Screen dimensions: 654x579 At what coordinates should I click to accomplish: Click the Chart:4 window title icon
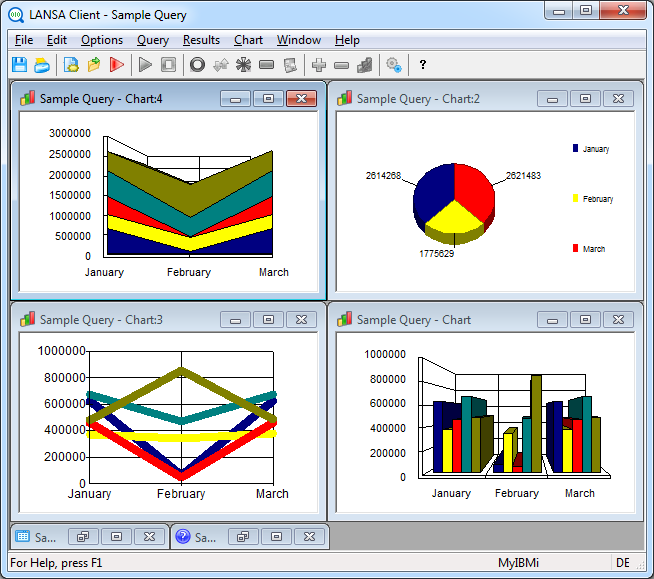tap(28, 98)
